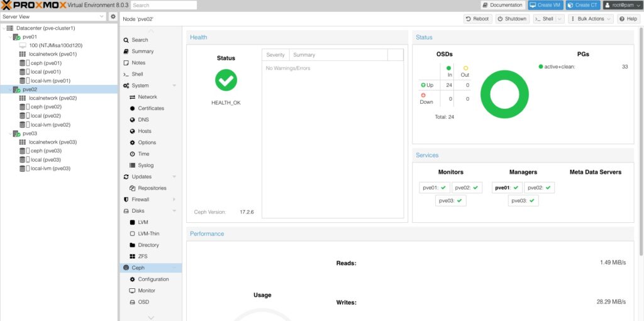Open the Documentation button
The height and width of the screenshot is (321, 644).
tap(502, 5)
